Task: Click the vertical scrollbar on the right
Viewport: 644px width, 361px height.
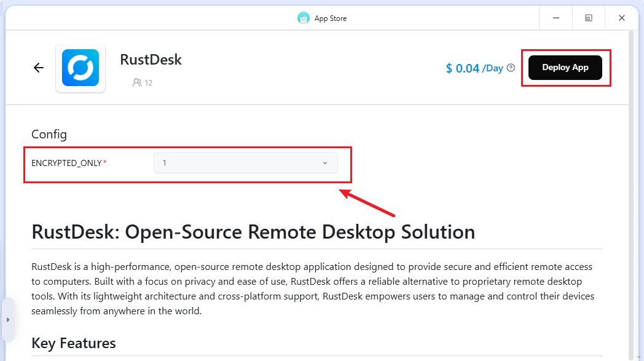Action: tap(631, 184)
